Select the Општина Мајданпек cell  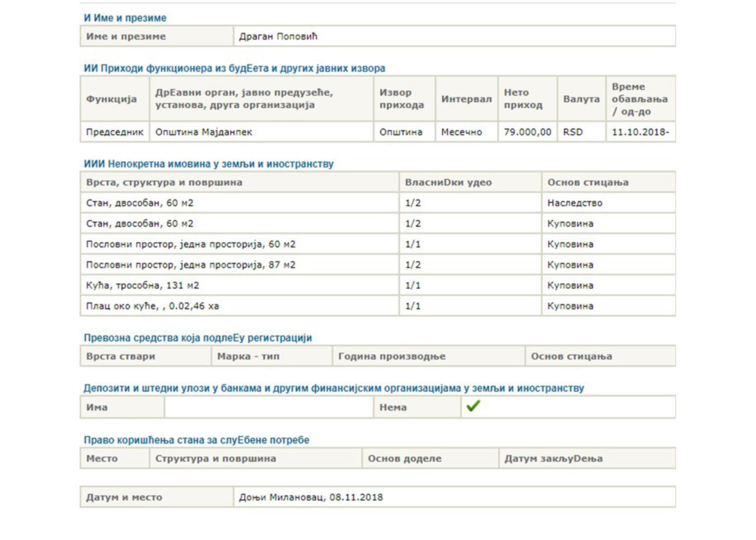(x=204, y=132)
